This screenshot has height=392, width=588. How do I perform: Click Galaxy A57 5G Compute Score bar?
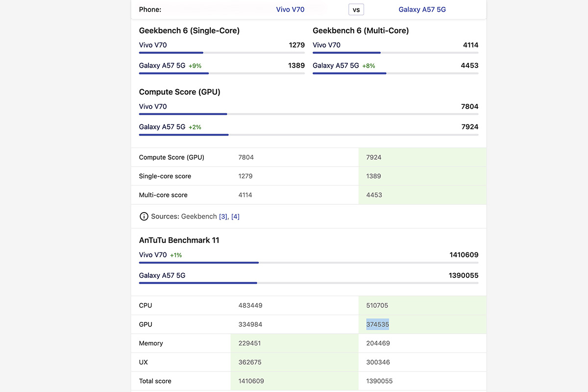coord(309,134)
